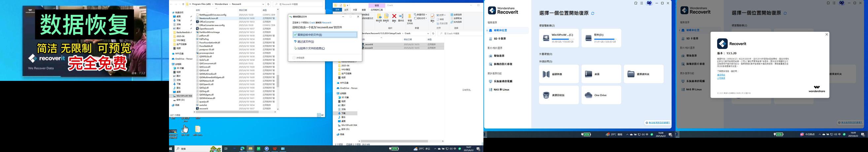Screen dimensions: 868x152
Task: Expand the details (详细信息) chevron in replace dialog
Action: click(x=294, y=58)
